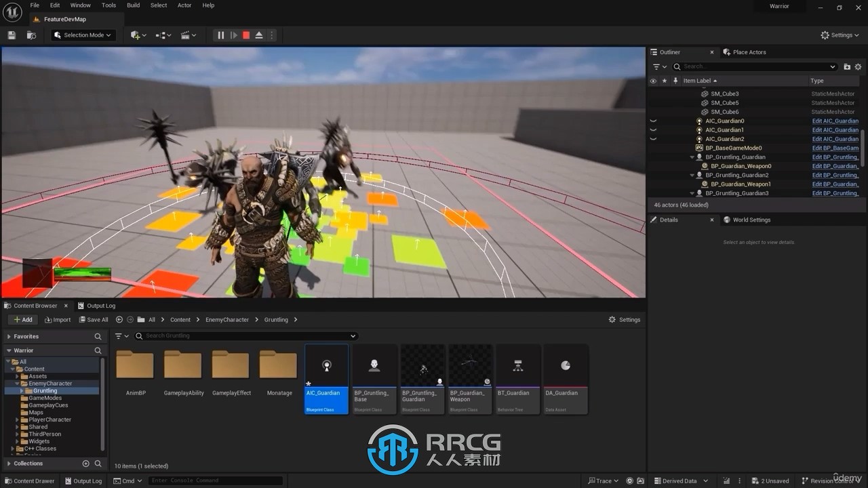Viewport: 868px width, 488px height.
Task: Open Outliner settings gear
Action: [x=858, y=66]
